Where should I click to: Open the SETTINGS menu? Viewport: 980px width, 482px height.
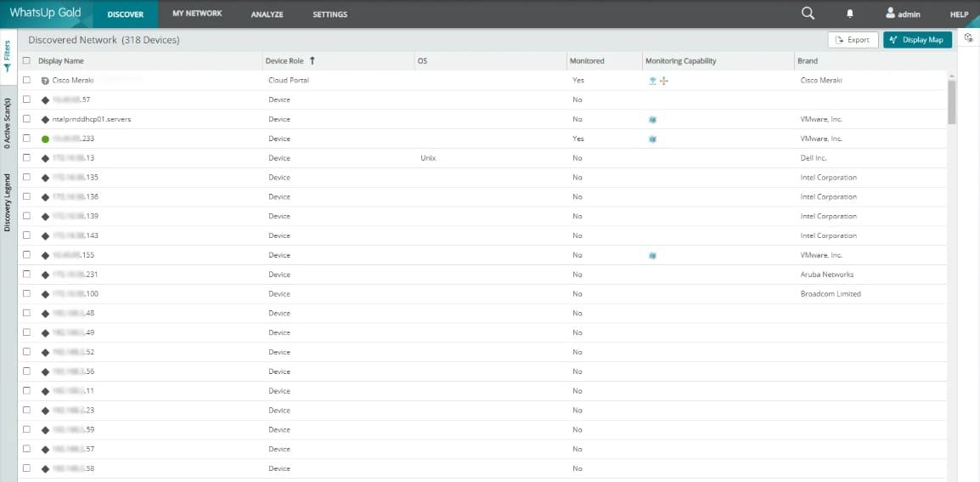pyautogui.click(x=330, y=14)
